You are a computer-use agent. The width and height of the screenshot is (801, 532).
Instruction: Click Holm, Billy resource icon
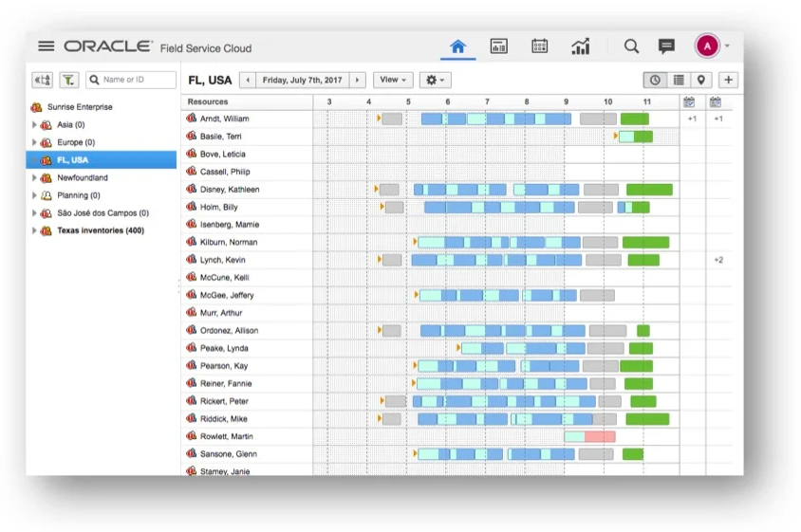(192, 207)
